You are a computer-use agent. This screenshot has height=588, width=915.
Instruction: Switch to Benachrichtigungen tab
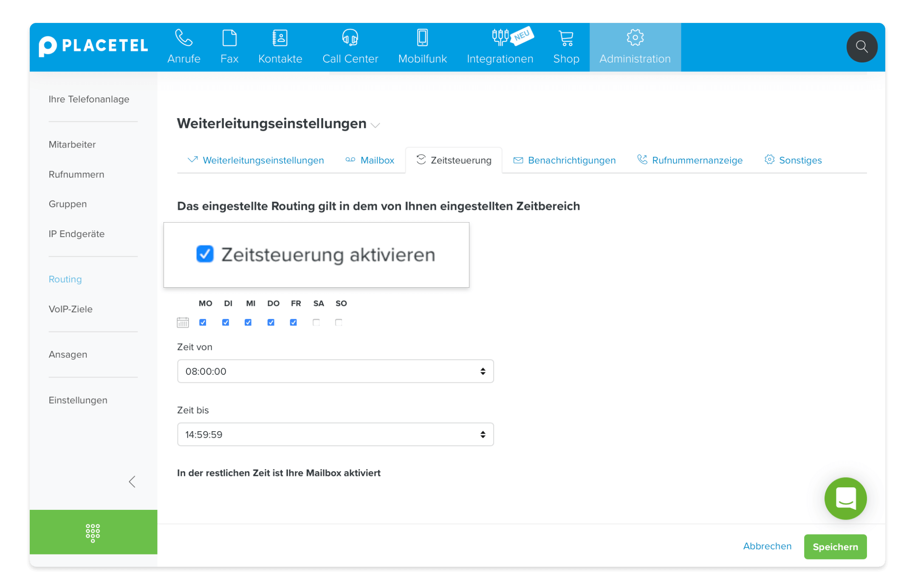(565, 160)
